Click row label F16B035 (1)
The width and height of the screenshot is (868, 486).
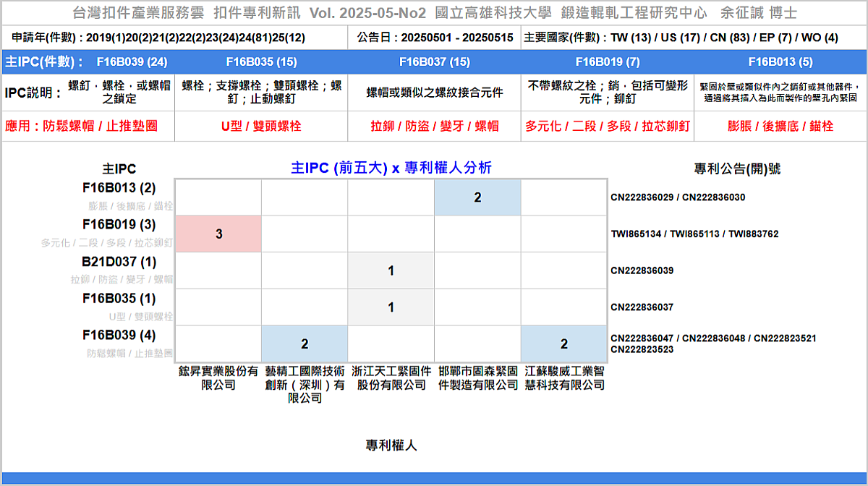click(x=119, y=298)
